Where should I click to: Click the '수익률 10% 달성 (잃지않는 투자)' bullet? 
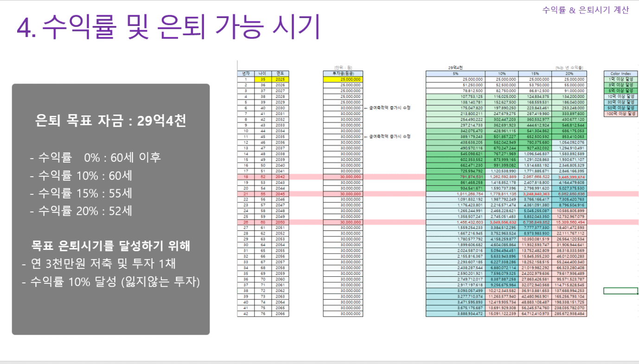[x=110, y=281]
